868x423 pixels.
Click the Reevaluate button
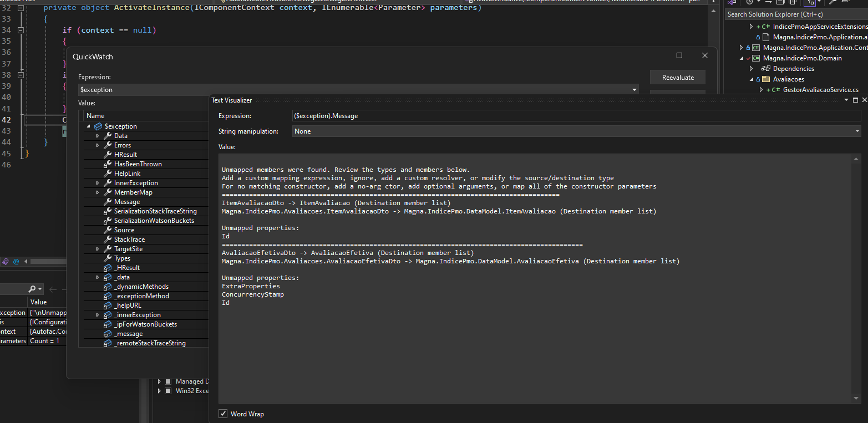click(x=678, y=77)
